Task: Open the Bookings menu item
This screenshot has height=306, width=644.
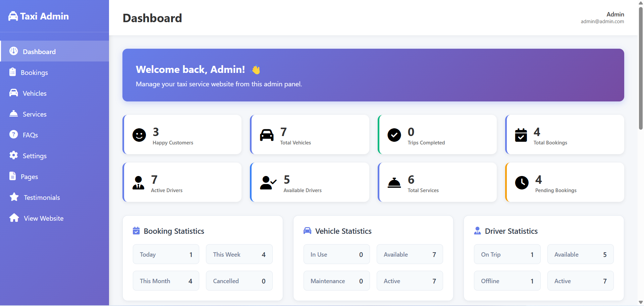Action: click(35, 72)
